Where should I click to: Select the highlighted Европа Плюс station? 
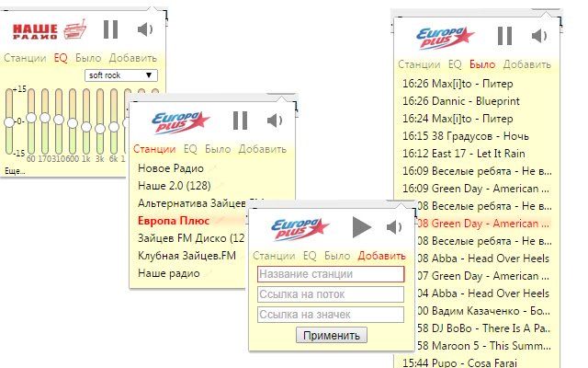pos(174,221)
